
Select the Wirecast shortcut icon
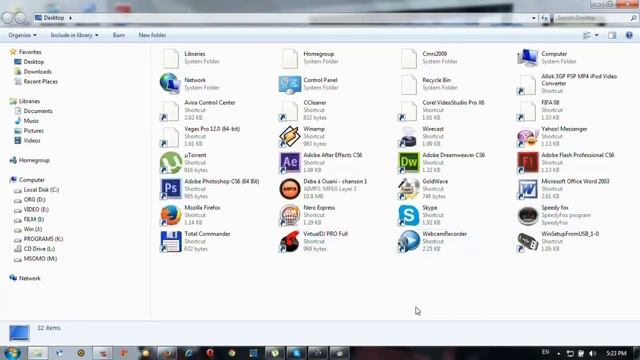(x=408, y=136)
